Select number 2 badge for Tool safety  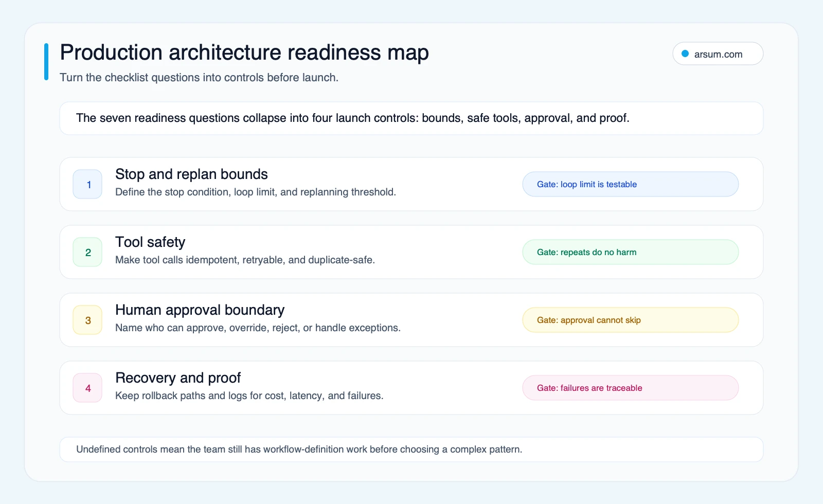(88, 252)
